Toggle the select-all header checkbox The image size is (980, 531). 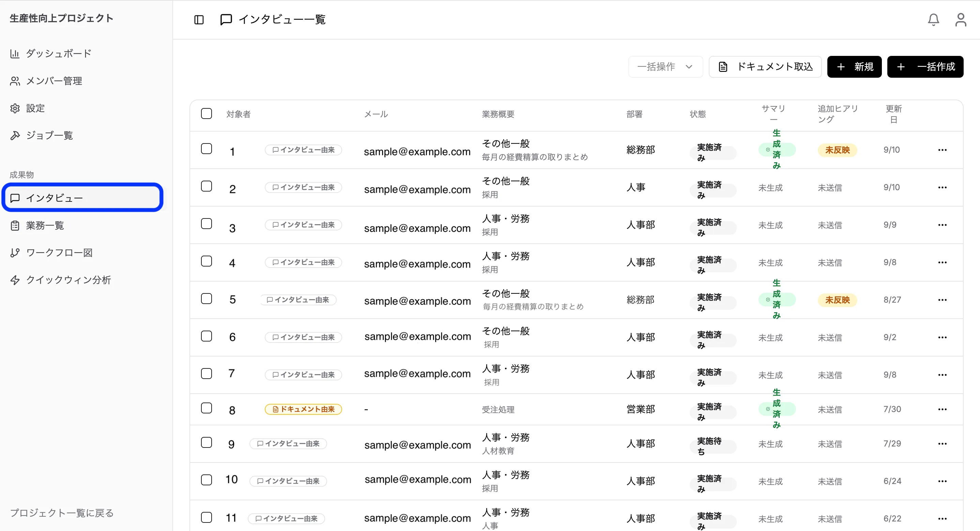(206, 114)
